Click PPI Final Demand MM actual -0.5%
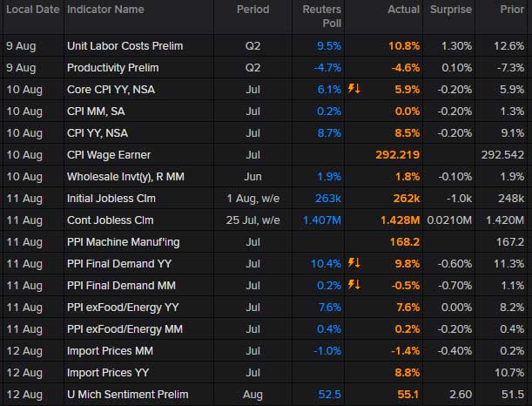The width and height of the screenshot is (532, 406). pyautogui.click(x=406, y=286)
